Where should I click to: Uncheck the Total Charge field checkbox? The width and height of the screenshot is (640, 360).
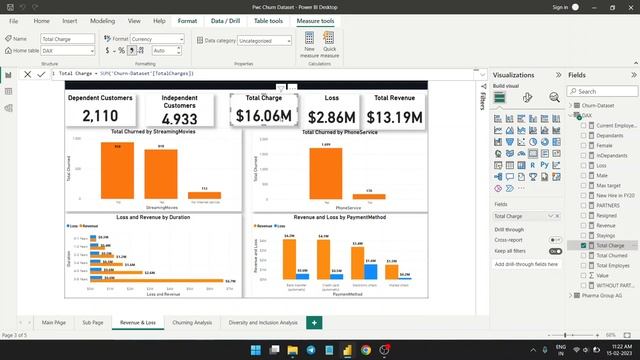coord(583,245)
